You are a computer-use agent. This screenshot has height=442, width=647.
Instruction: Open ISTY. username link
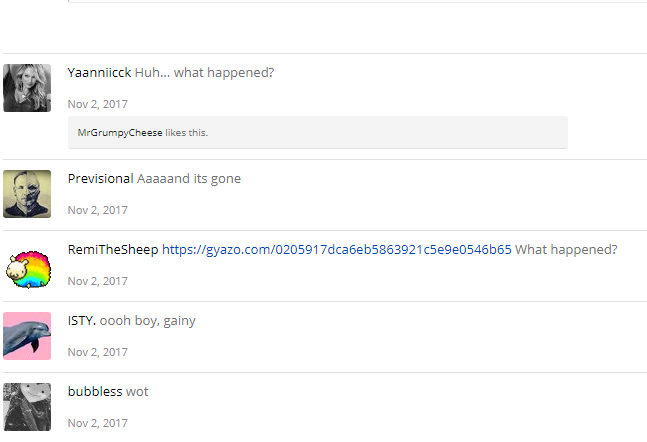click(x=82, y=321)
